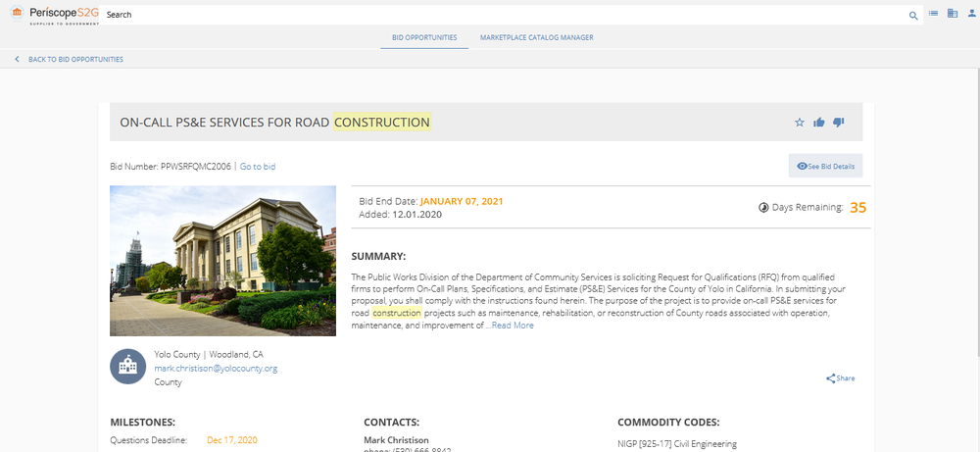The width and height of the screenshot is (980, 452).
Task: Click the Share icon
Action: [831, 378]
